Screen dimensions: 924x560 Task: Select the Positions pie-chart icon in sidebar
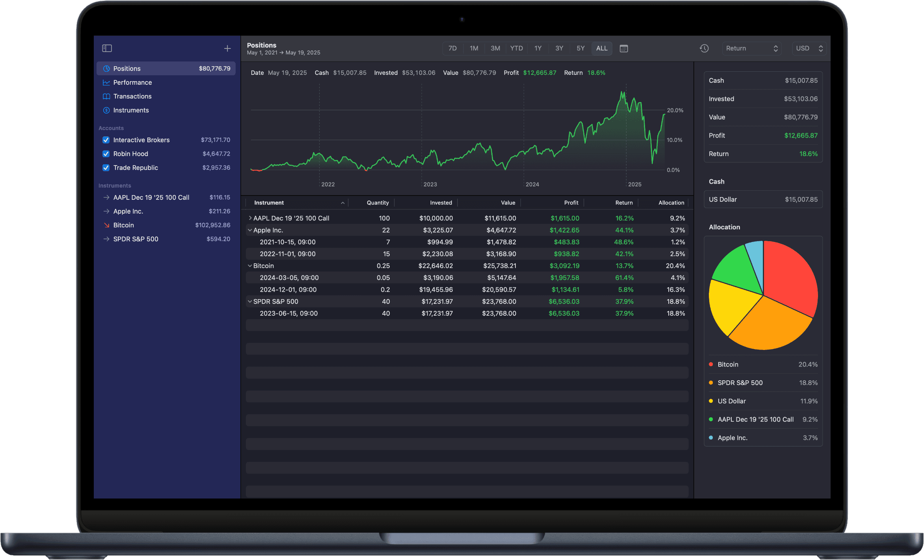click(x=106, y=68)
